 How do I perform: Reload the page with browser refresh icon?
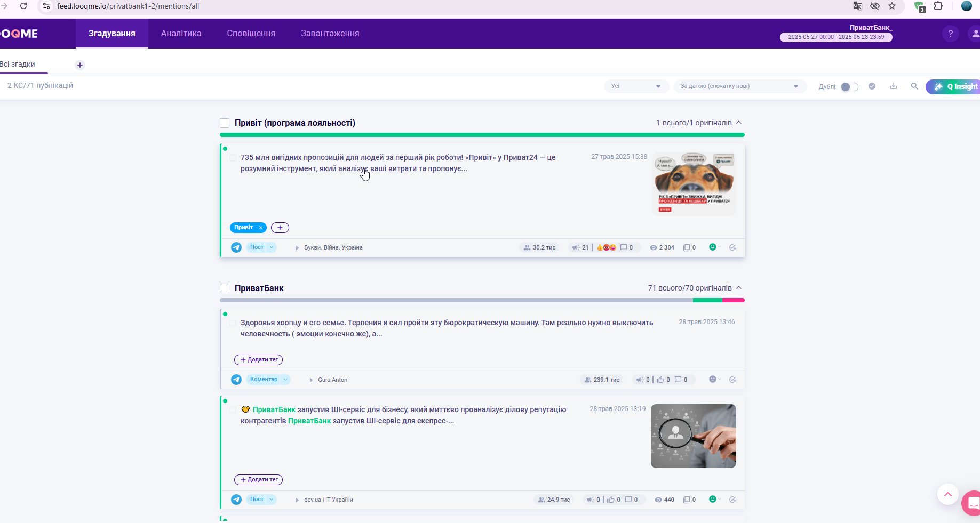(x=23, y=6)
